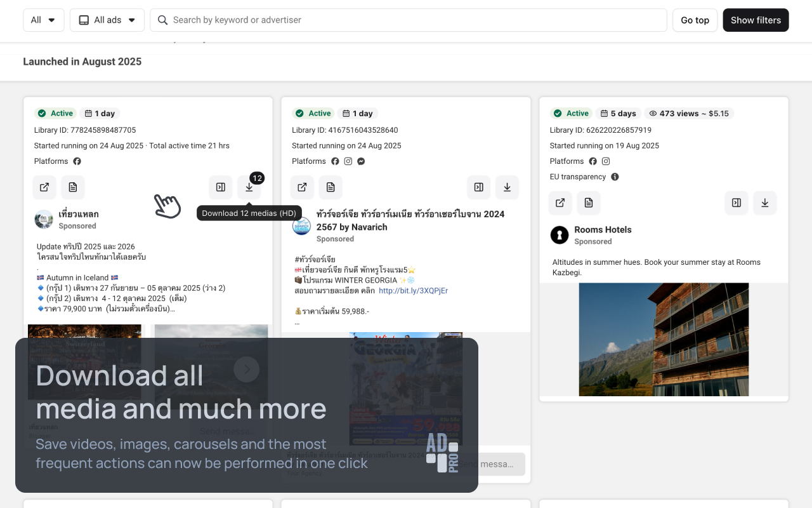Download media from the Navarich ad
Image resolution: width=812 pixels, height=508 pixels.
[507, 187]
